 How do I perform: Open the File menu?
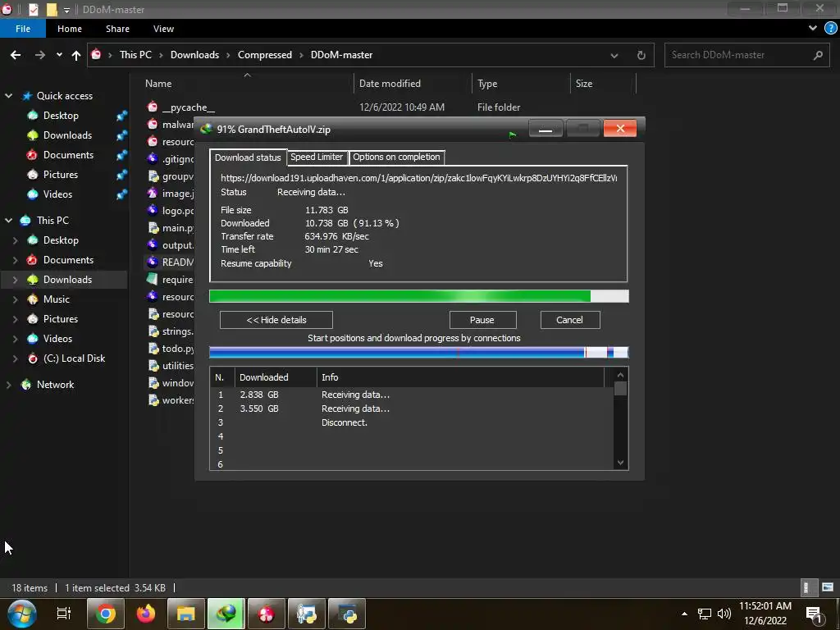(x=22, y=29)
